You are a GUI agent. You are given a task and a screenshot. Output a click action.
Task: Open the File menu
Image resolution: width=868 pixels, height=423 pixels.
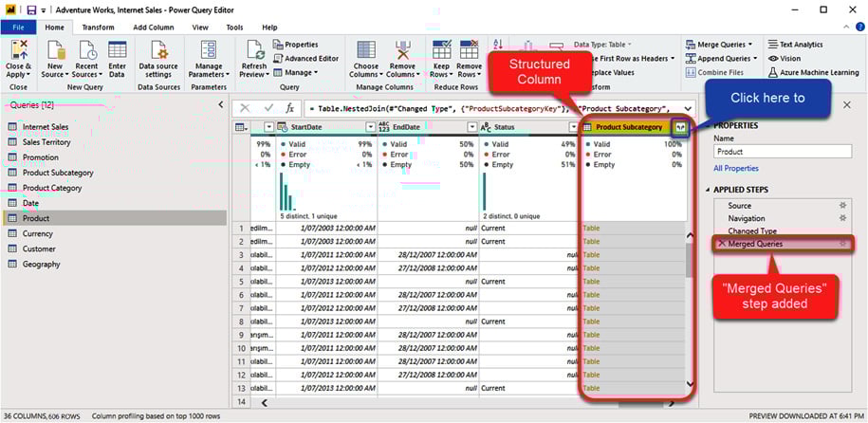click(18, 28)
